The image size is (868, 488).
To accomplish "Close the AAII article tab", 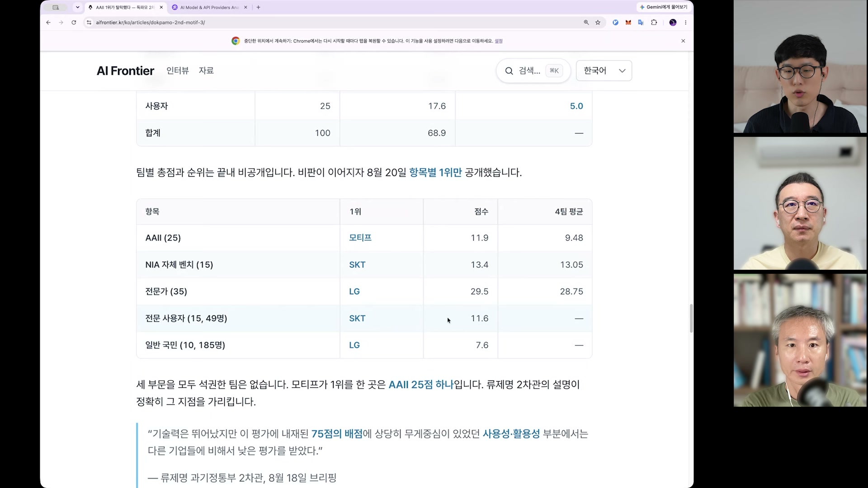I will (161, 7).
